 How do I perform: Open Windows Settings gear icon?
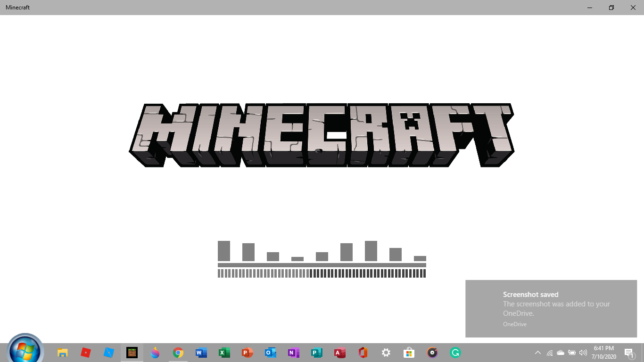pos(386,353)
